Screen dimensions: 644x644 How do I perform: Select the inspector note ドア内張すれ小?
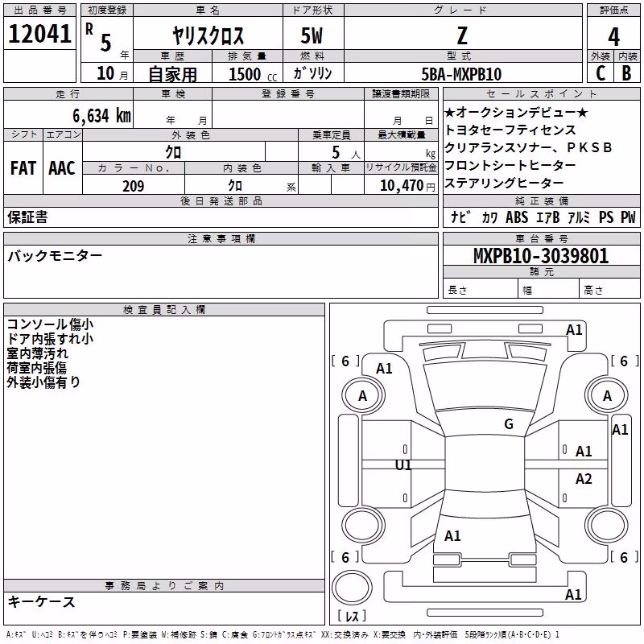point(50,339)
